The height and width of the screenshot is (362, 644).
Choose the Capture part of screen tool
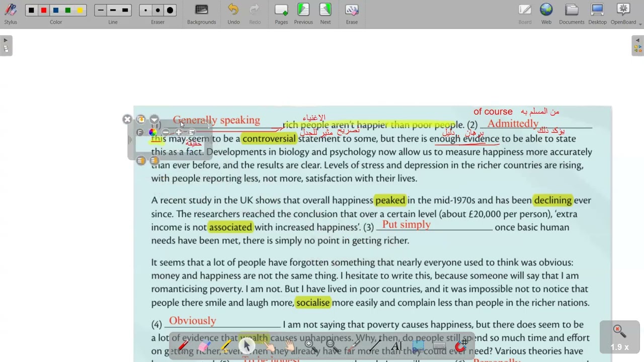coord(418,346)
